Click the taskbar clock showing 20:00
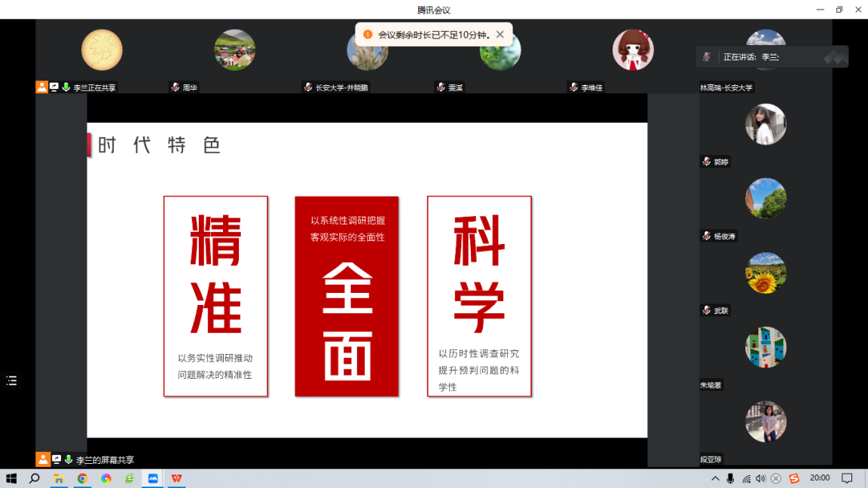This screenshot has height=488, width=868. point(820,478)
